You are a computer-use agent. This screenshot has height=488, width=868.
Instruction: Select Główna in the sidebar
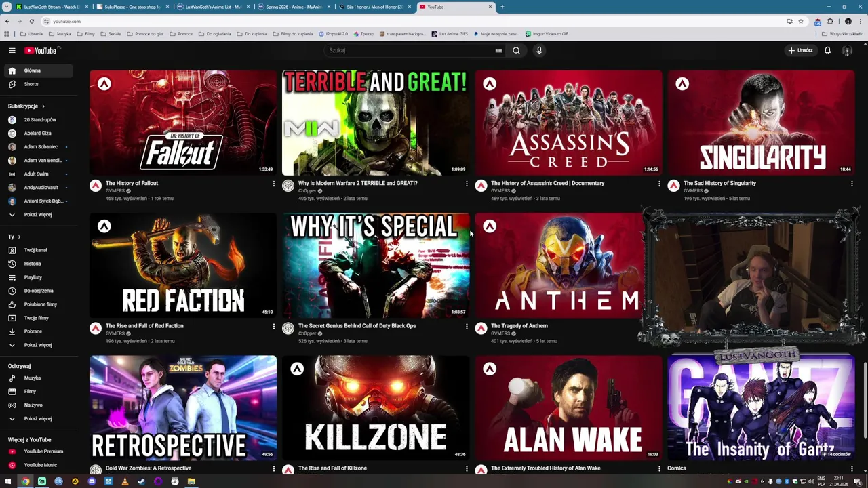[37, 70]
